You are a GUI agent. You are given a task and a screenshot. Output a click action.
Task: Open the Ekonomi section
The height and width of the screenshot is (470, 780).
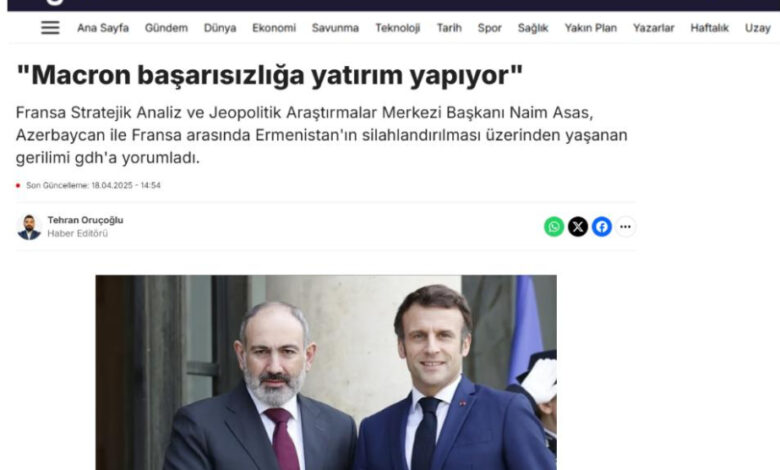pos(274,28)
